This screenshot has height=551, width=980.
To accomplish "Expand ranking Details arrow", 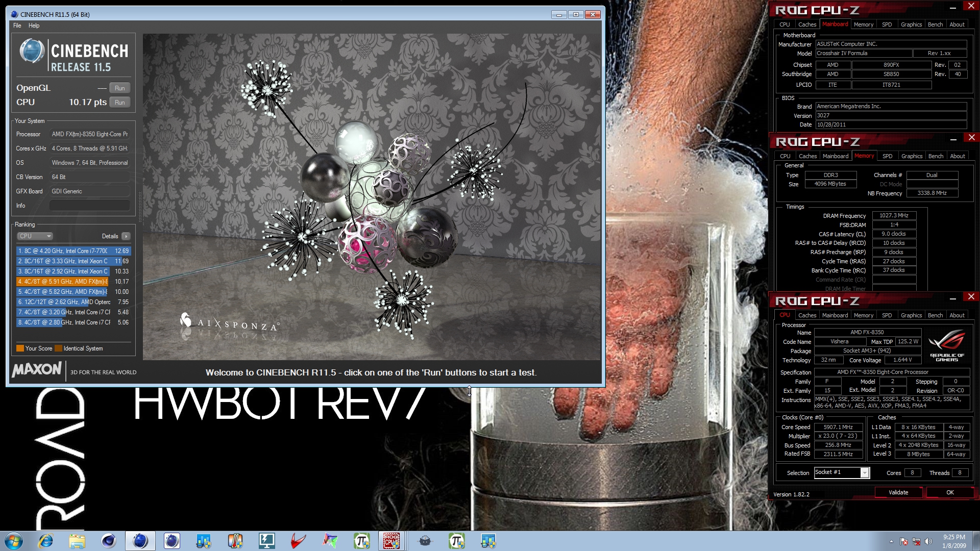I will coord(126,236).
